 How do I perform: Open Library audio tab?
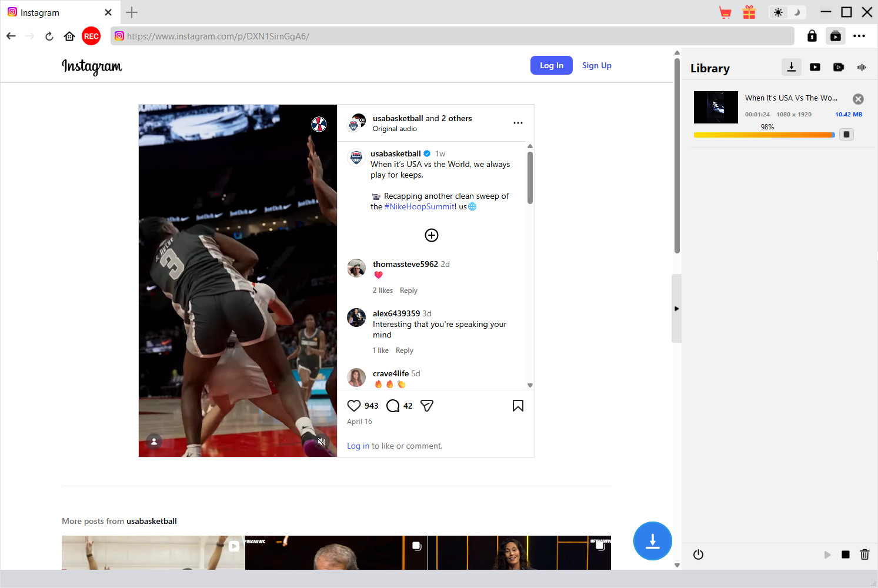pos(862,67)
